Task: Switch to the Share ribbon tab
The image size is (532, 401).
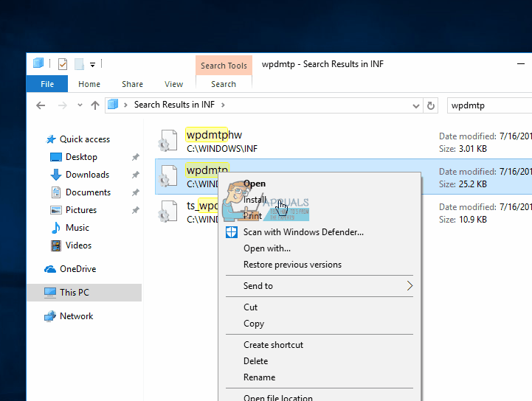Action: (x=133, y=84)
